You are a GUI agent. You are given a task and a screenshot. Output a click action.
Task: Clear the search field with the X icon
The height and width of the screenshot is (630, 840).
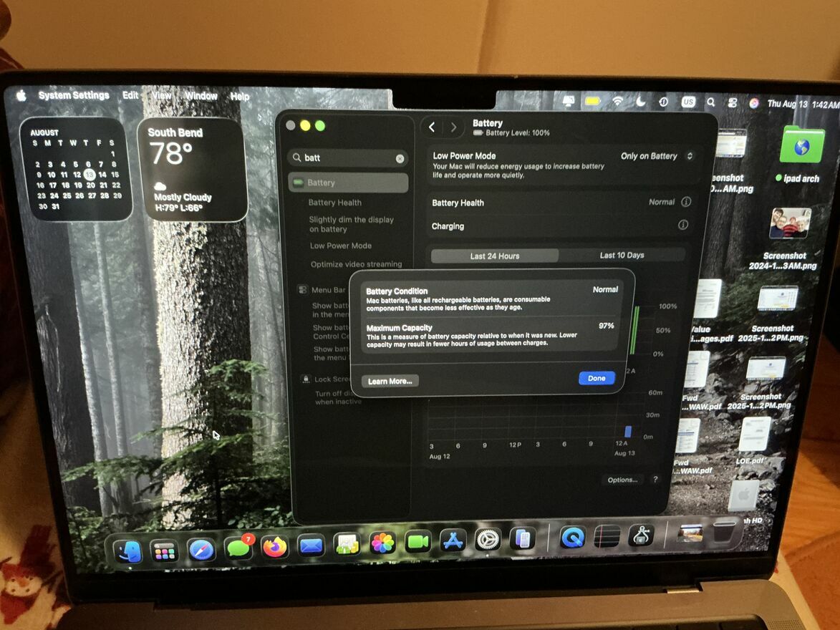(x=400, y=158)
